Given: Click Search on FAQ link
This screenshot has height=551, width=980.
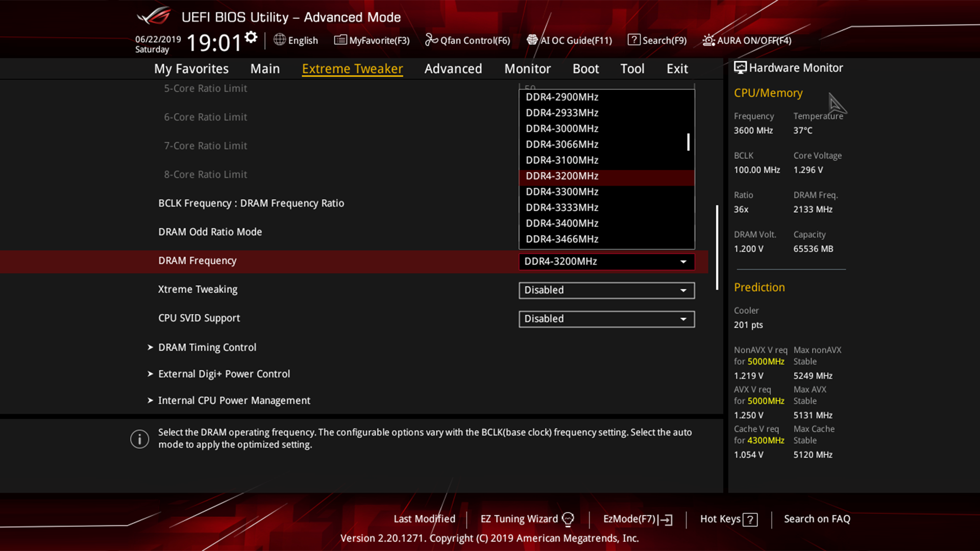Looking at the screenshot, I should 817,519.
